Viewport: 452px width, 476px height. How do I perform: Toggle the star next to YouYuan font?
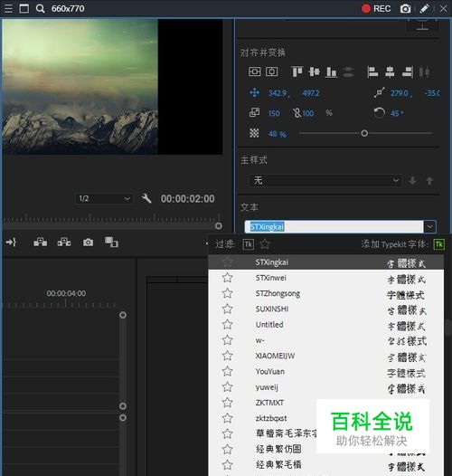click(x=227, y=371)
